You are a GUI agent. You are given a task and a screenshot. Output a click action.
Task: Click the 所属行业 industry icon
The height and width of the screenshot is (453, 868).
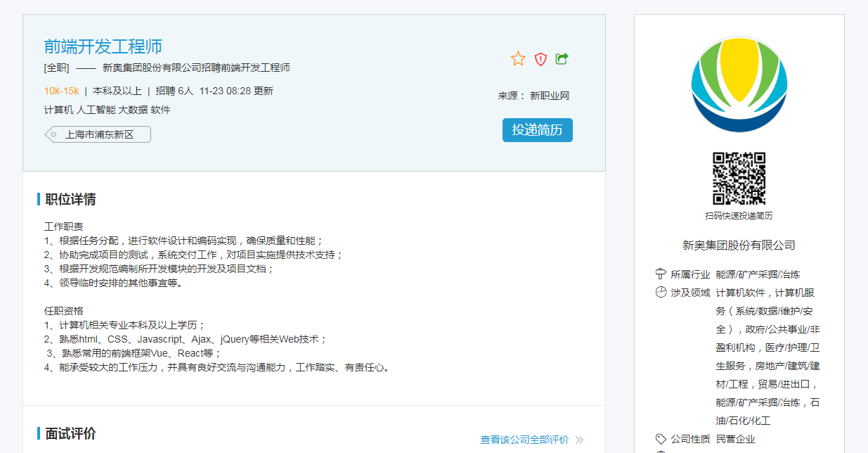coord(660,274)
